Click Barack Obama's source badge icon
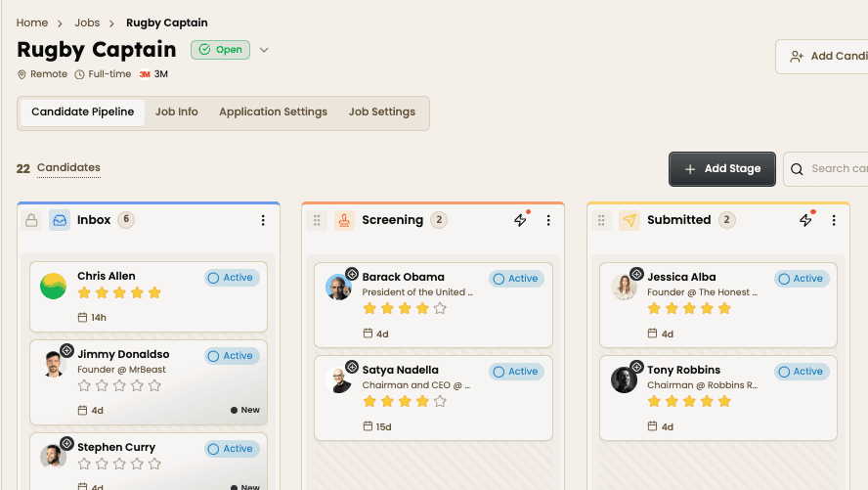This screenshot has height=490, width=868. 352,274
